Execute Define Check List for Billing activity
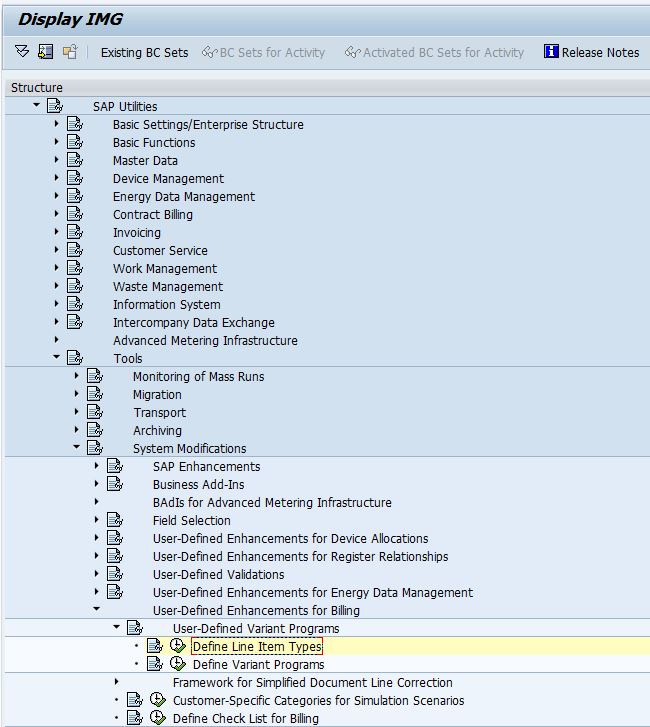The height and width of the screenshot is (727, 650). pos(158,718)
